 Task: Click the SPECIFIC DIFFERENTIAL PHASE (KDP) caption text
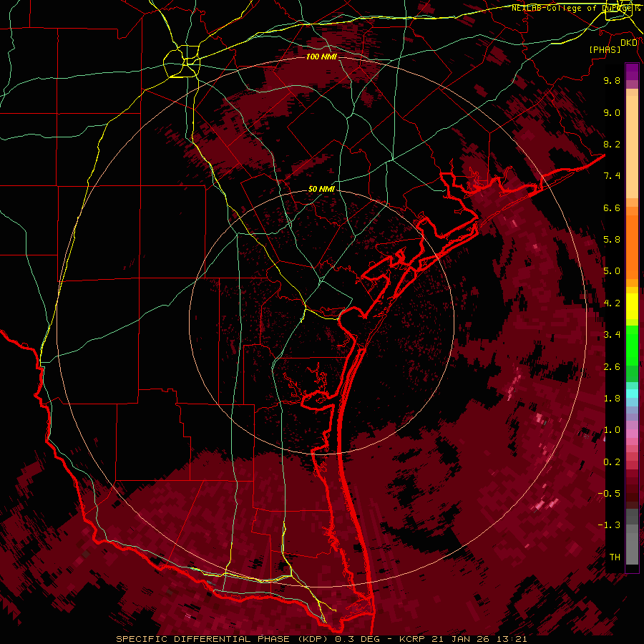[x=223, y=639]
